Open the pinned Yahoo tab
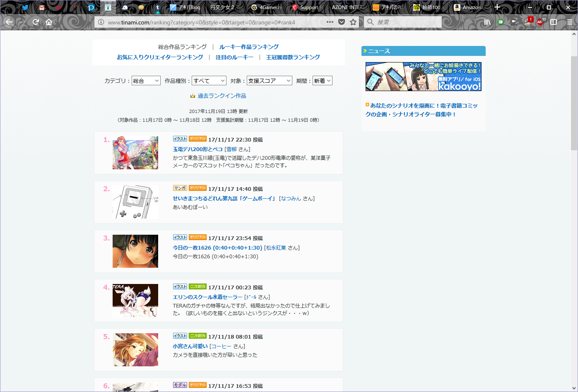This screenshot has height=392, width=578. point(58,7)
